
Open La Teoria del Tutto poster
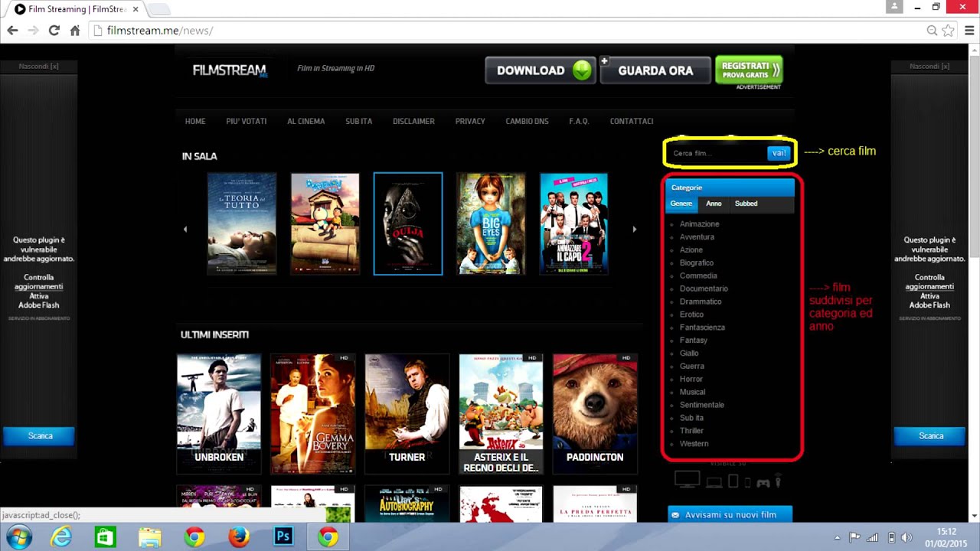[x=242, y=223]
